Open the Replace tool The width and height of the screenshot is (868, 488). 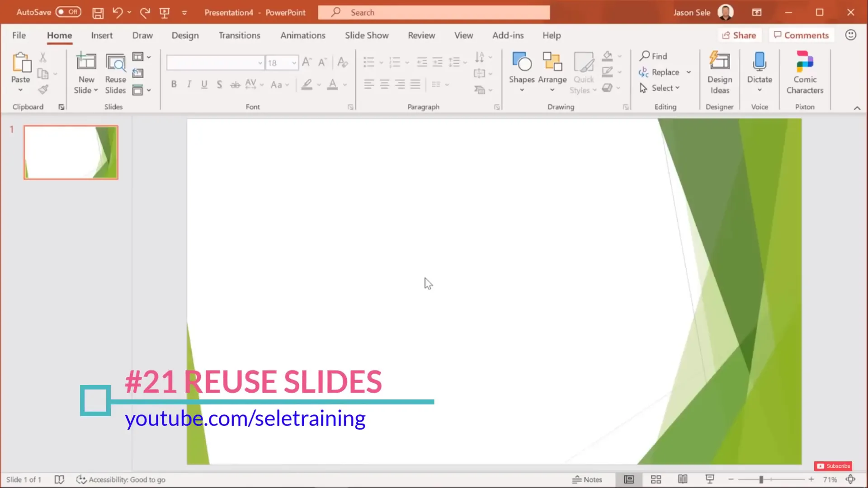[664, 72]
